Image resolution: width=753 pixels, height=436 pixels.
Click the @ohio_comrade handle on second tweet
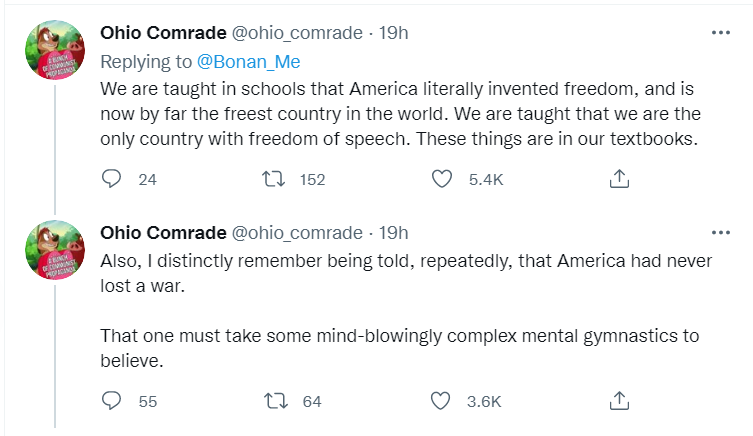297,234
